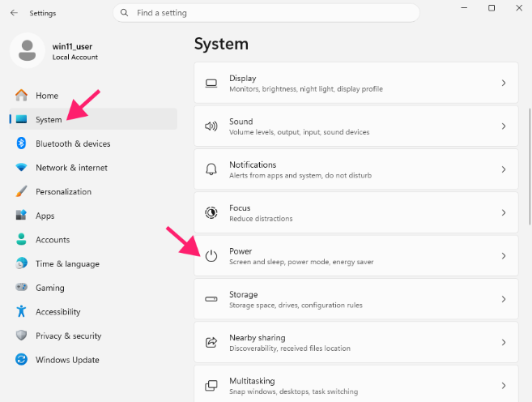The image size is (532, 402).
Task: Click the Sound speaker icon
Action: point(211,126)
